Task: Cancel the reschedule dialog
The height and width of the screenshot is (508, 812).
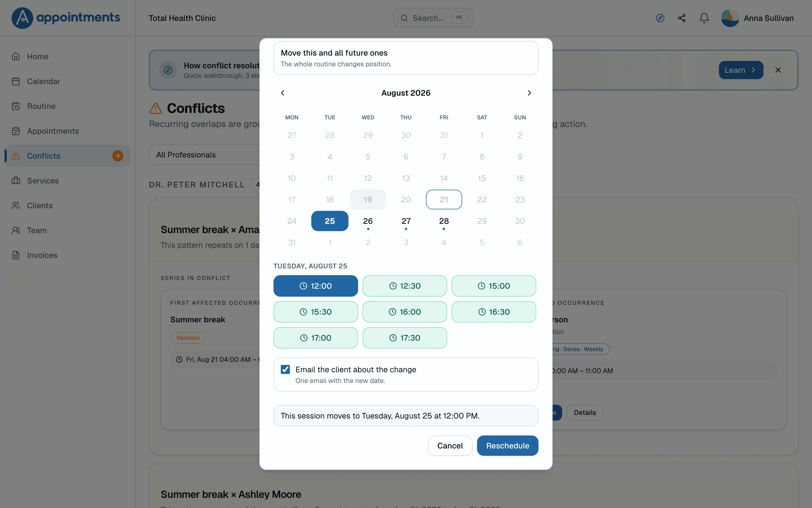Action: [450, 446]
